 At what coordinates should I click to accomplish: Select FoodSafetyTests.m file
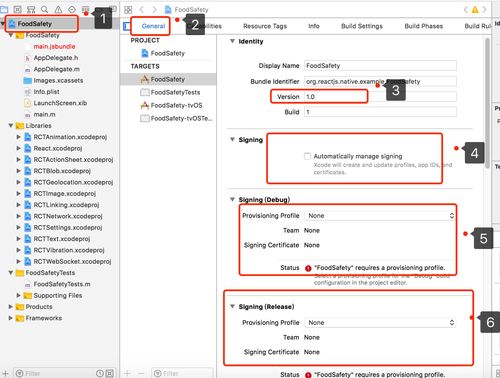(x=62, y=284)
